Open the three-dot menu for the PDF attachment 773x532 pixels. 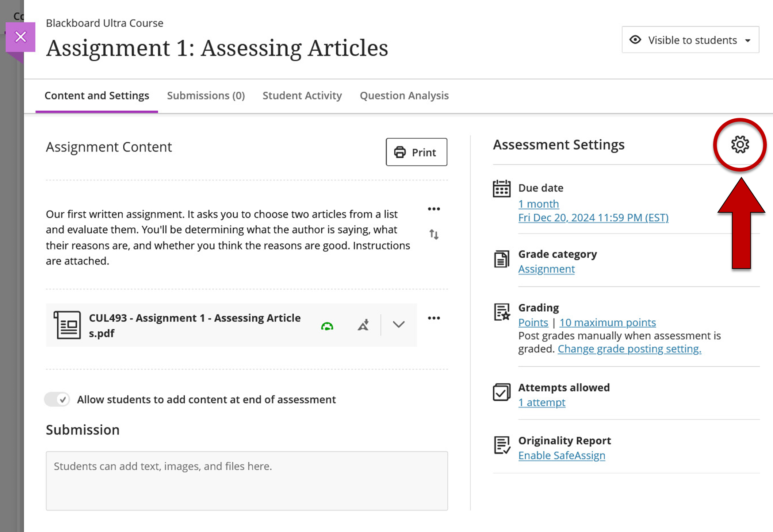tap(434, 318)
